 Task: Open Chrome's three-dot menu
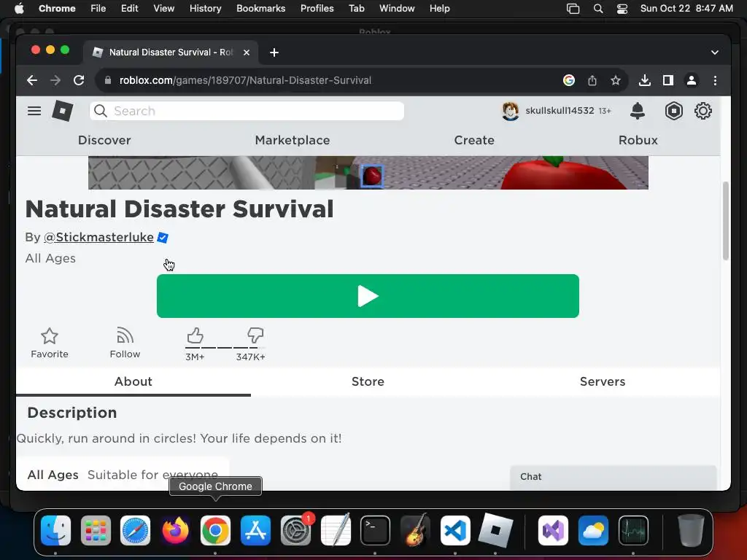click(715, 80)
